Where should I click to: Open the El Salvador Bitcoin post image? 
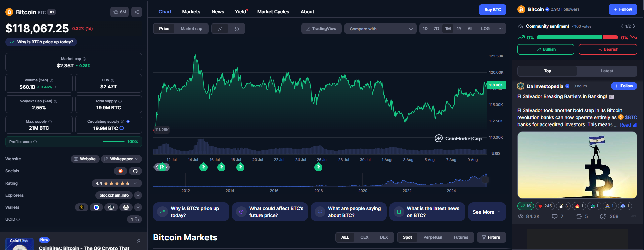(x=577, y=165)
